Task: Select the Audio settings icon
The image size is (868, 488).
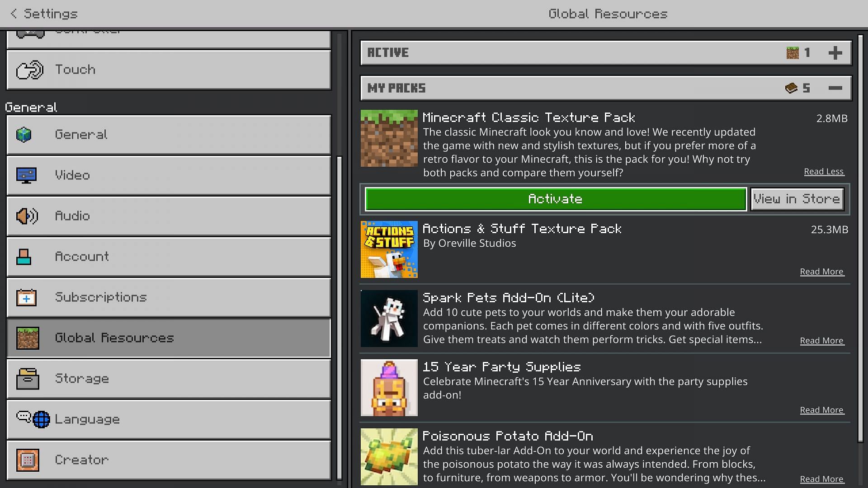Action: click(x=27, y=216)
